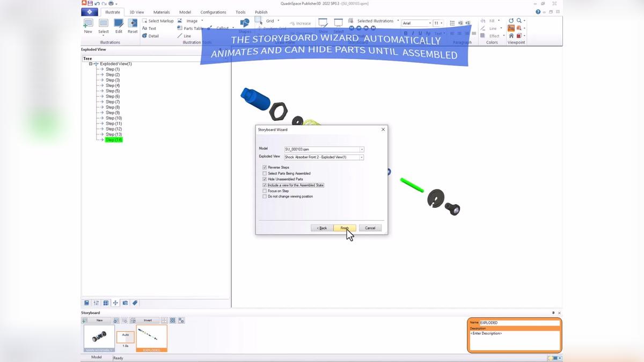The image size is (644, 362).
Task: Click the tag icon below tree panel
Action: tap(135, 303)
